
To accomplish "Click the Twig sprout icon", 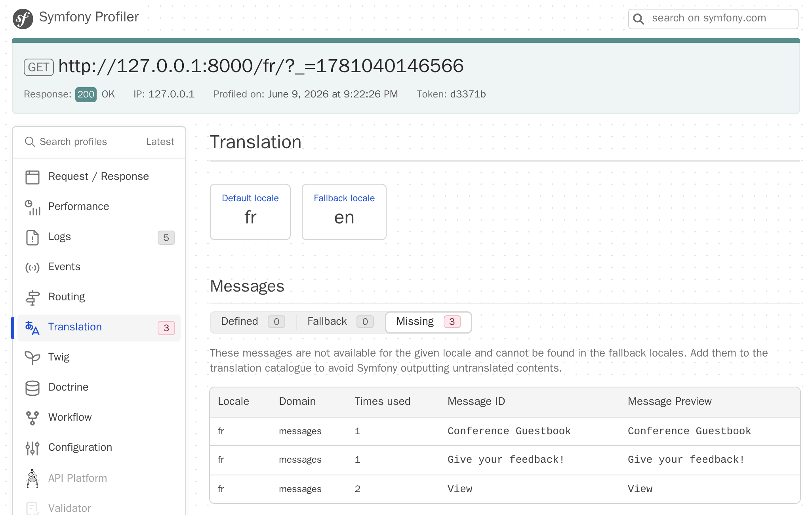I will point(32,358).
